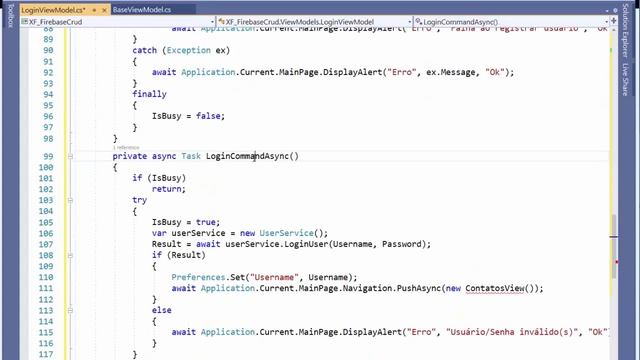The height and width of the screenshot is (360, 640).
Task: Open the Toolbox side tab
Action: point(11,16)
